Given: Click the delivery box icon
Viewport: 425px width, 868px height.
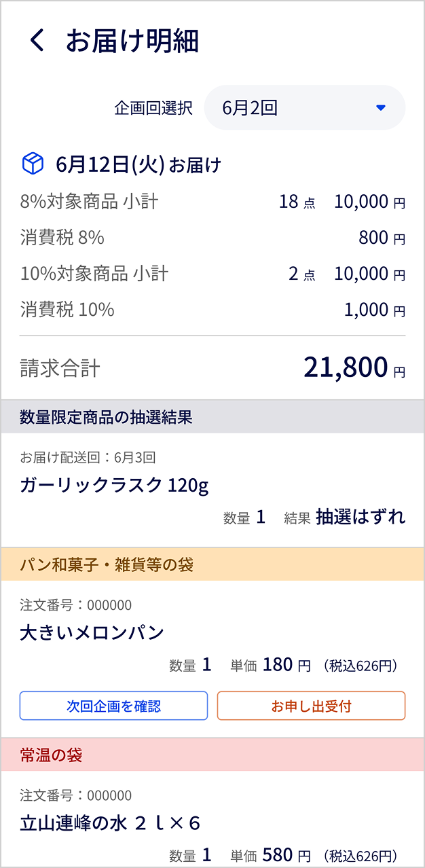Looking at the screenshot, I should tap(33, 164).
